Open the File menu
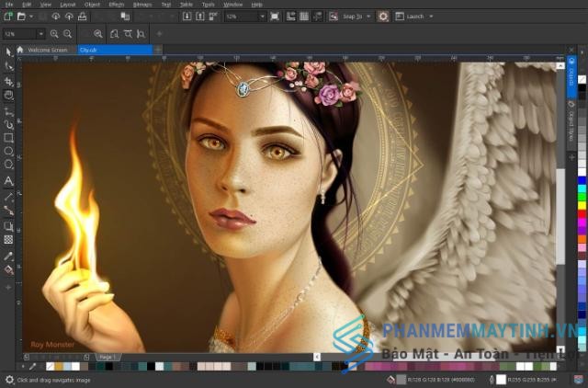This screenshot has width=588, height=388. point(9,5)
